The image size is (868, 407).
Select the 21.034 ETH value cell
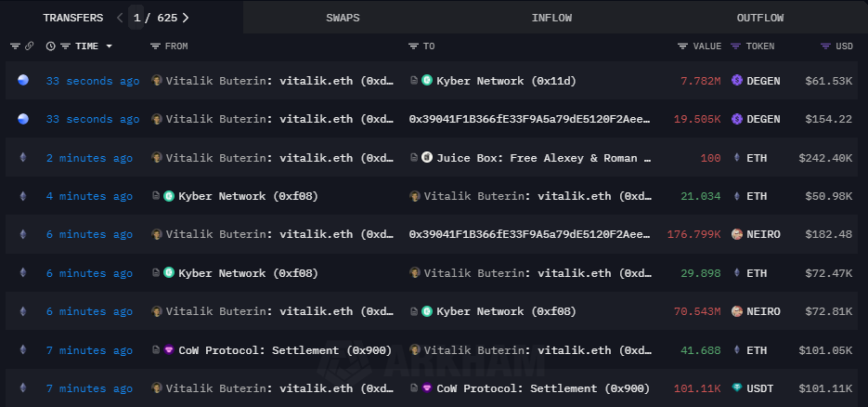701,196
